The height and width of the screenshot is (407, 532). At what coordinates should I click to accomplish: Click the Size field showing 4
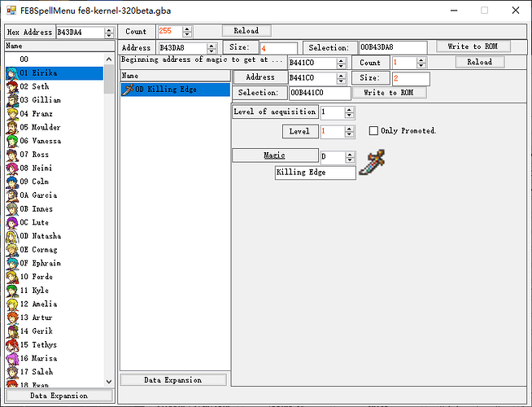(x=278, y=49)
